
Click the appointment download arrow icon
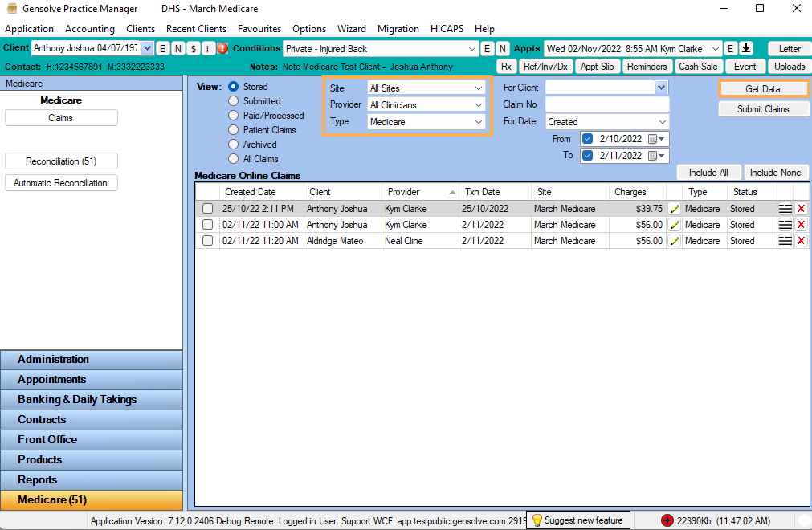746,48
